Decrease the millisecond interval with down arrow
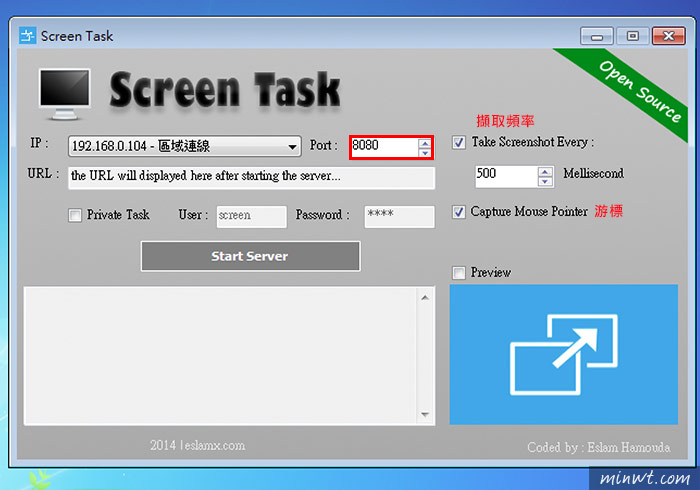700x490 pixels. point(545,182)
